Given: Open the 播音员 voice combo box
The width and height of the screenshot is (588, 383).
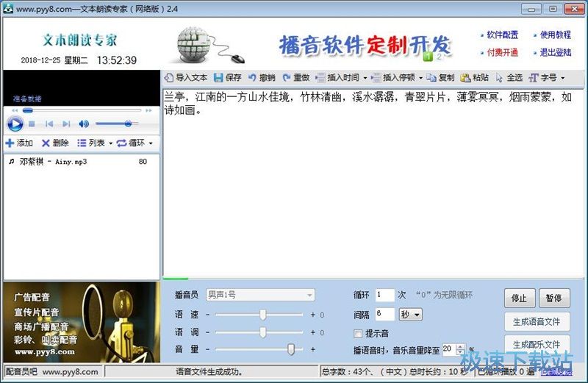Looking at the screenshot, I should click(260, 295).
